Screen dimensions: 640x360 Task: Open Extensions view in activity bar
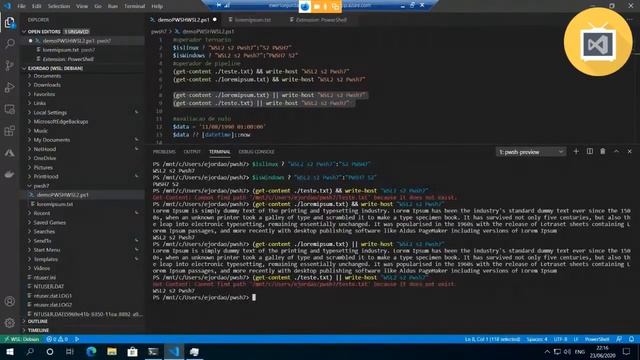pos(10,131)
